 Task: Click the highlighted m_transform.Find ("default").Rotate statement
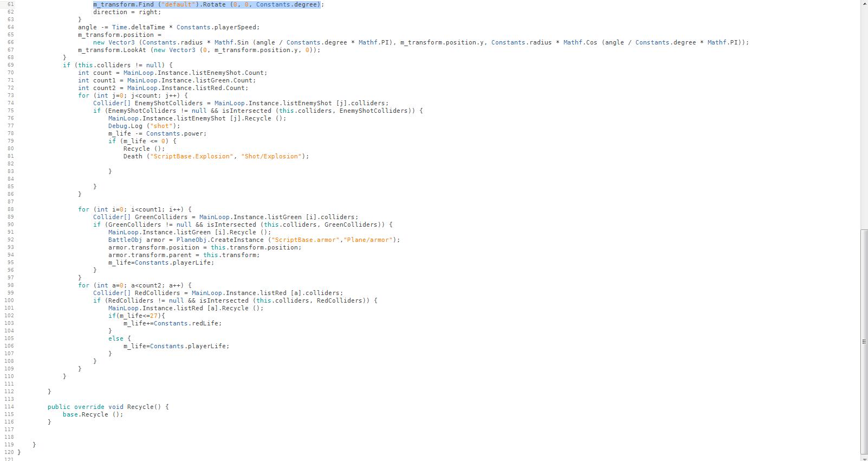pos(208,4)
